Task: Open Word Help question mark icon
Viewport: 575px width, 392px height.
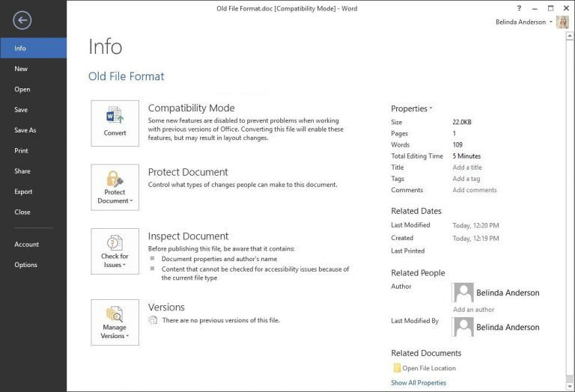Action: pyautogui.click(x=519, y=8)
